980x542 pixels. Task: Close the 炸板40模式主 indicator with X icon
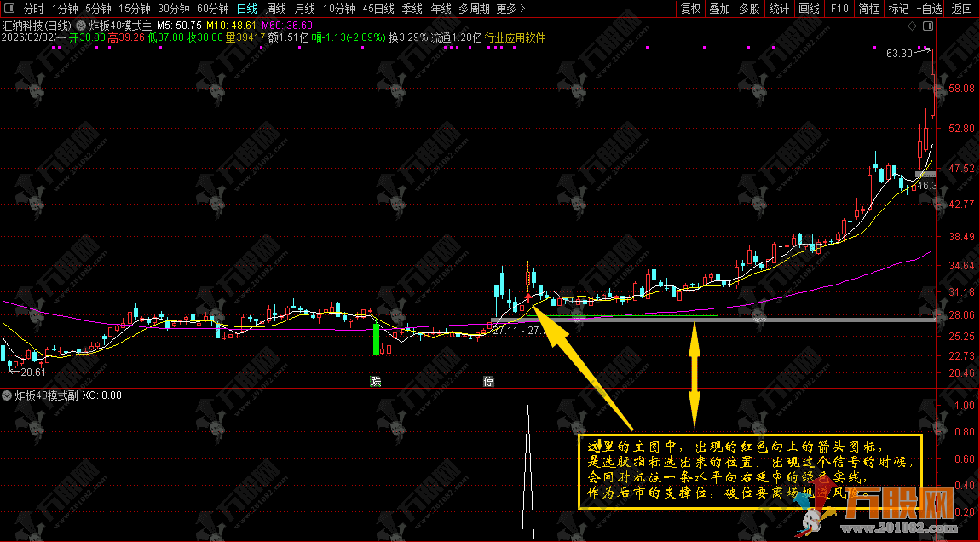82,26
